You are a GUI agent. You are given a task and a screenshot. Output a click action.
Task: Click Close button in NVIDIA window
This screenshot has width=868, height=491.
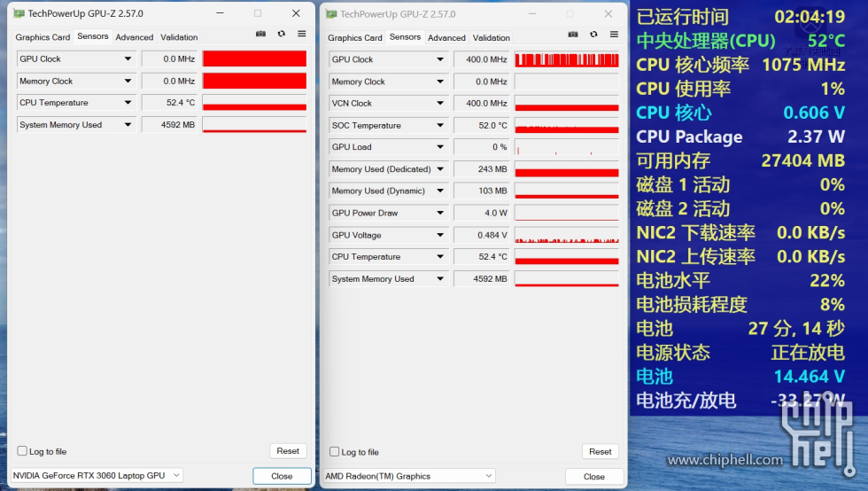tap(282, 476)
